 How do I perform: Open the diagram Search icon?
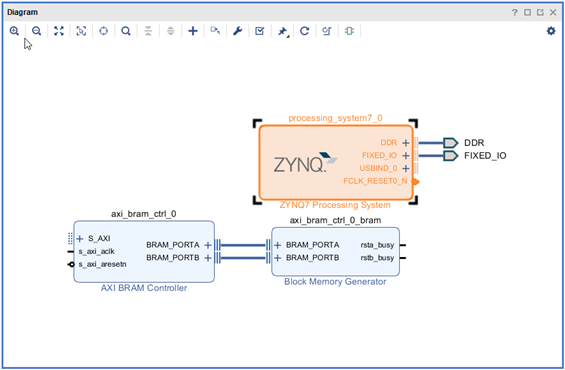click(x=126, y=31)
